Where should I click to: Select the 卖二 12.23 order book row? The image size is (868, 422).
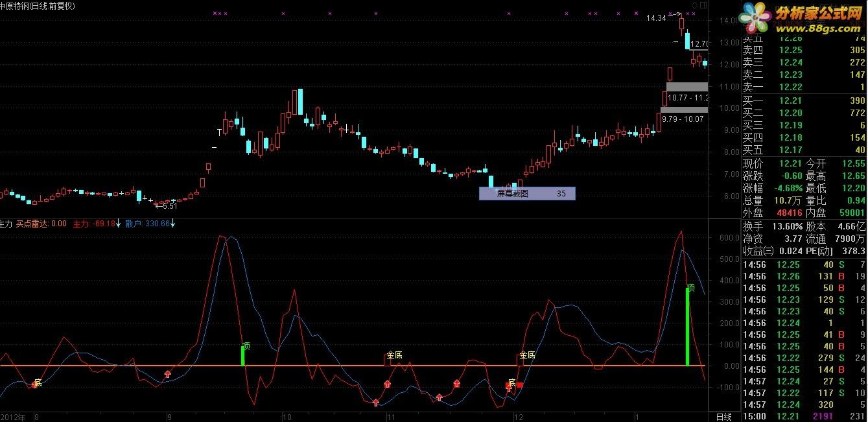click(x=804, y=75)
